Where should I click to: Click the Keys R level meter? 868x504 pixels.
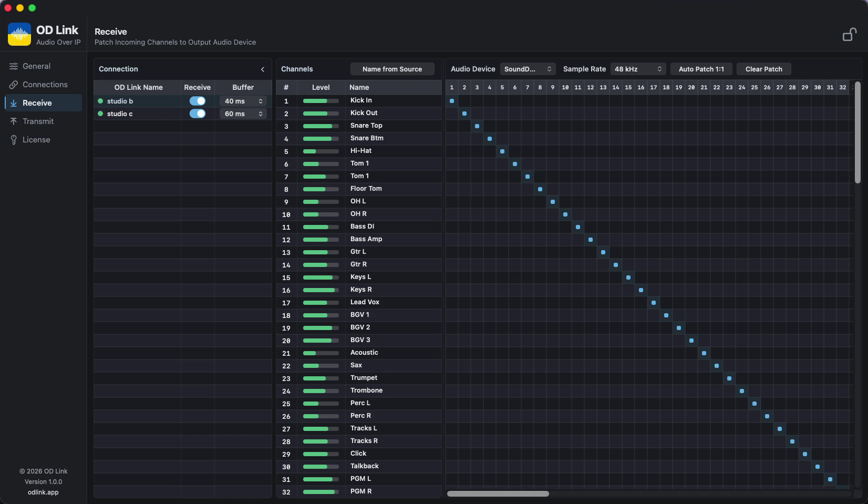click(321, 290)
